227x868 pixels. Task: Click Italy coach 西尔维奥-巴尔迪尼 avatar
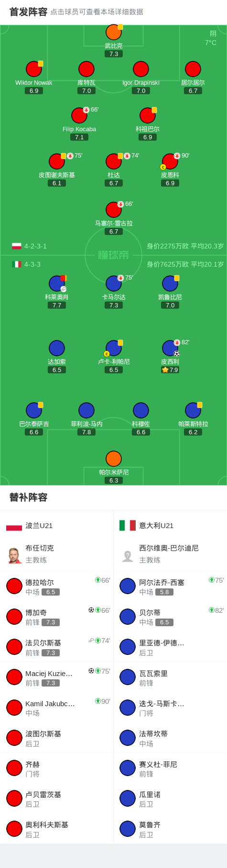[128, 555]
